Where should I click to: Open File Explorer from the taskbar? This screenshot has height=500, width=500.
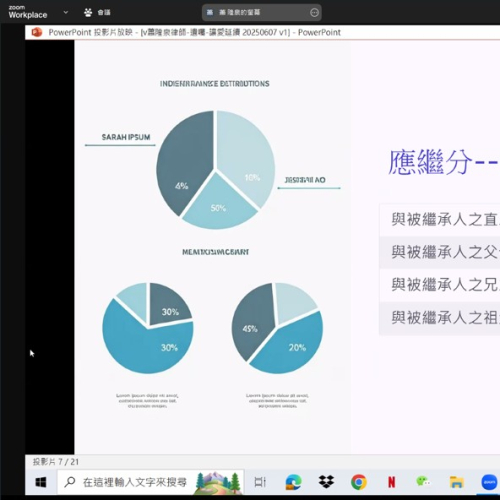(456, 482)
